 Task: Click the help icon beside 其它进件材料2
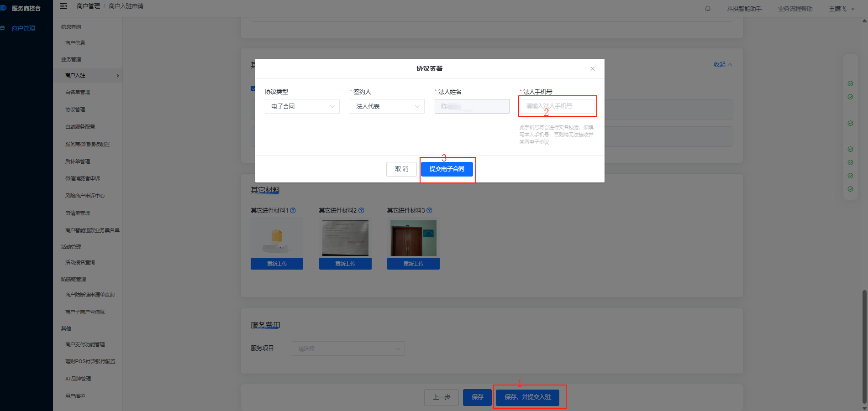coord(361,210)
